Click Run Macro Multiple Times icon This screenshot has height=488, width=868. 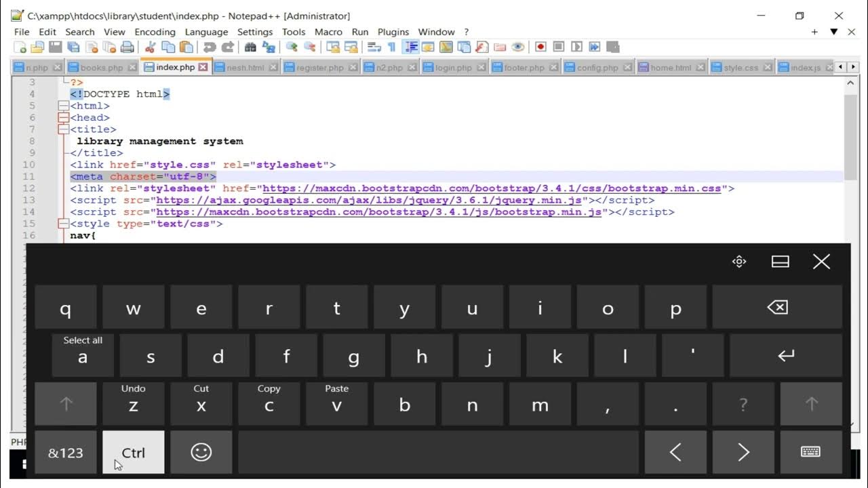pos(595,47)
